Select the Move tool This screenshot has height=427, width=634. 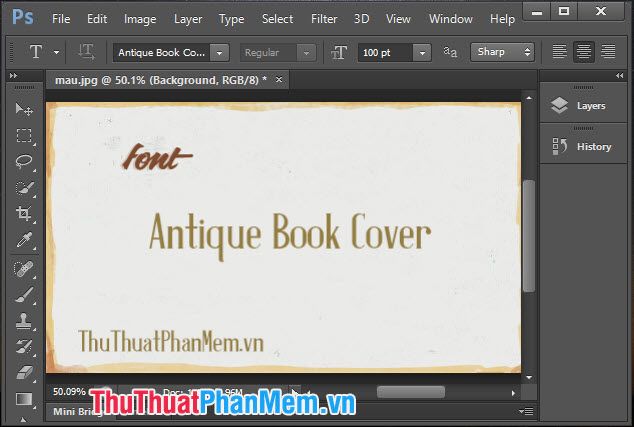pyautogui.click(x=24, y=109)
